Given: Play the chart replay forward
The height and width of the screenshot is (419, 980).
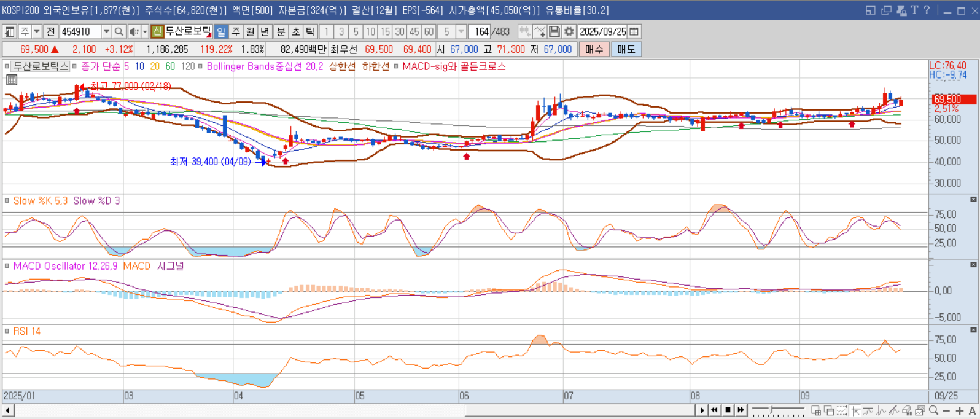Looking at the screenshot, I should coord(702,410).
